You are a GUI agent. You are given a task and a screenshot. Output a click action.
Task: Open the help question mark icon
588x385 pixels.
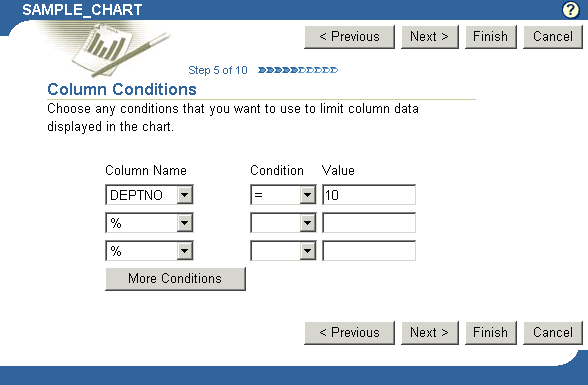(570, 10)
